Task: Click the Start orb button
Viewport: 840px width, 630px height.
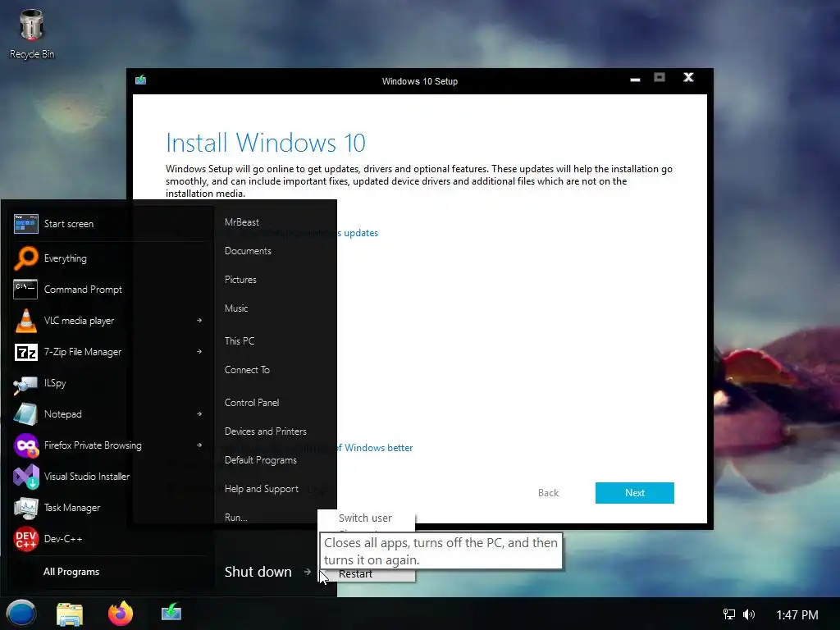Action: tap(21, 614)
